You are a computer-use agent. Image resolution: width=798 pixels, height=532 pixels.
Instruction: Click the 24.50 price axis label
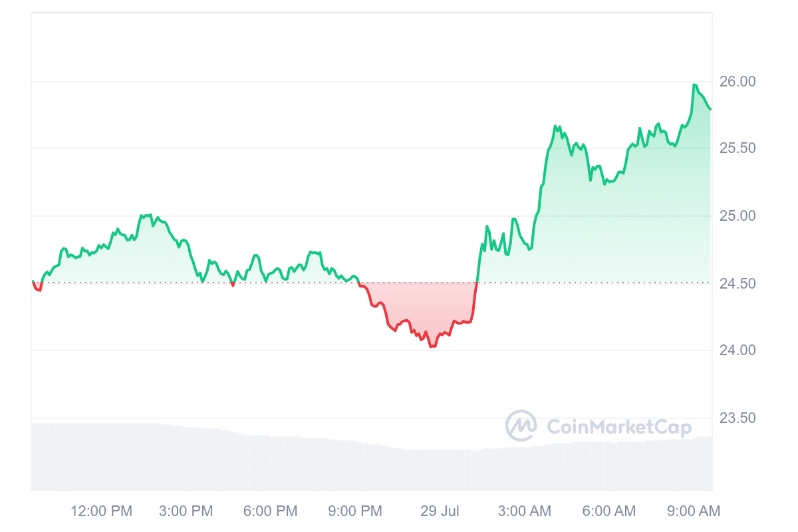pos(737,284)
